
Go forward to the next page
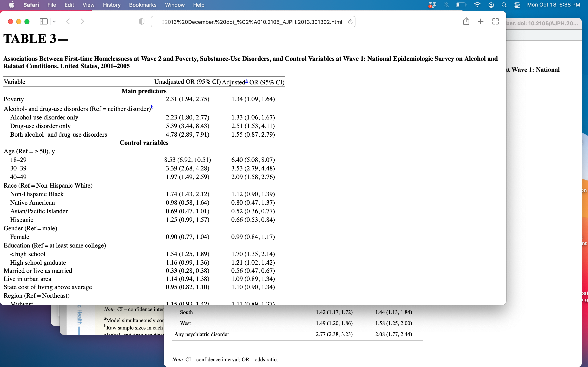click(x=82, y=22)
